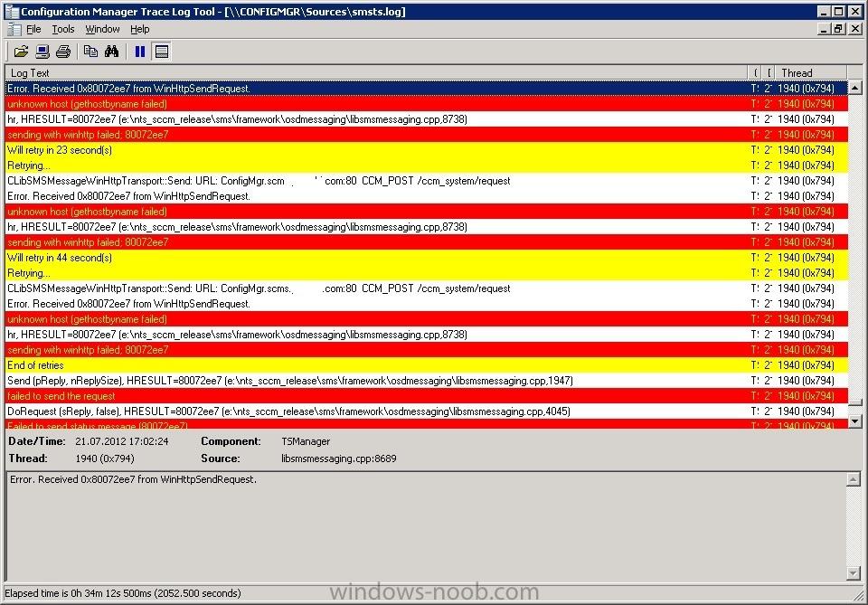
Task: Select the 'failed to send the request' row
Action: 426,396
